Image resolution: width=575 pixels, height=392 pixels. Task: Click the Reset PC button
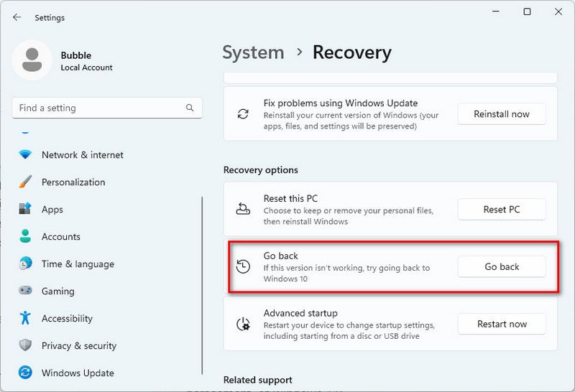(501, 209)
